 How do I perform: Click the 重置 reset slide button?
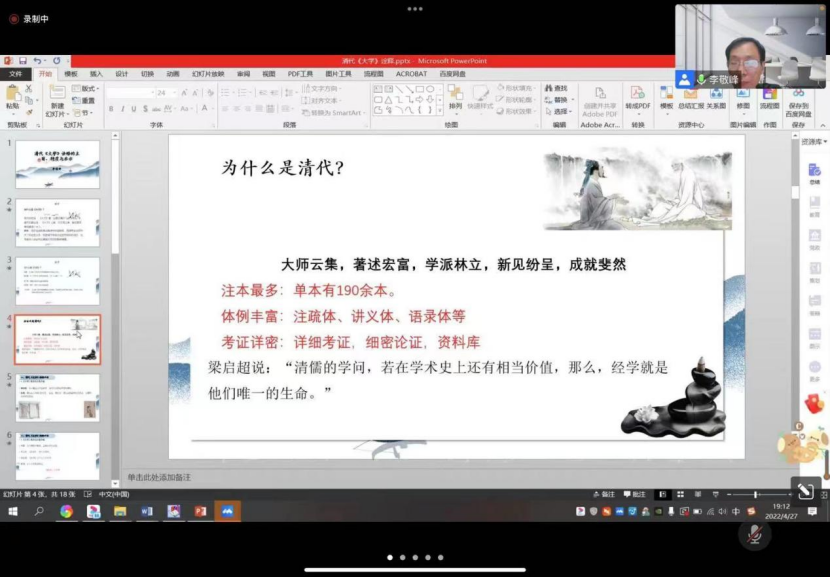pyautogui.click(x=84, y=101)
